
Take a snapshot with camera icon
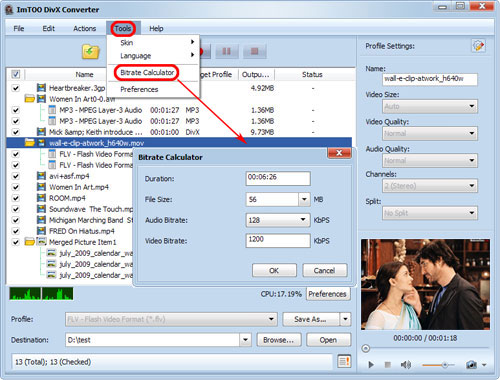click(x=471, y=365)
